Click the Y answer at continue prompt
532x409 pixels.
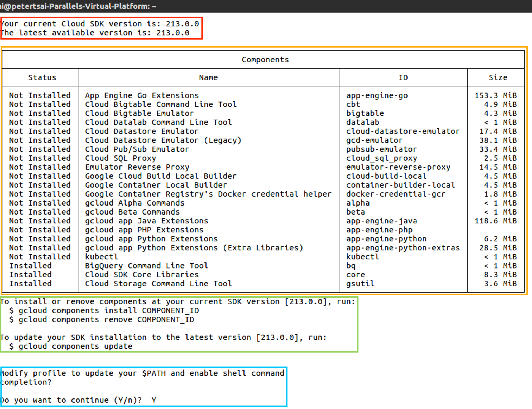point(154,400)
